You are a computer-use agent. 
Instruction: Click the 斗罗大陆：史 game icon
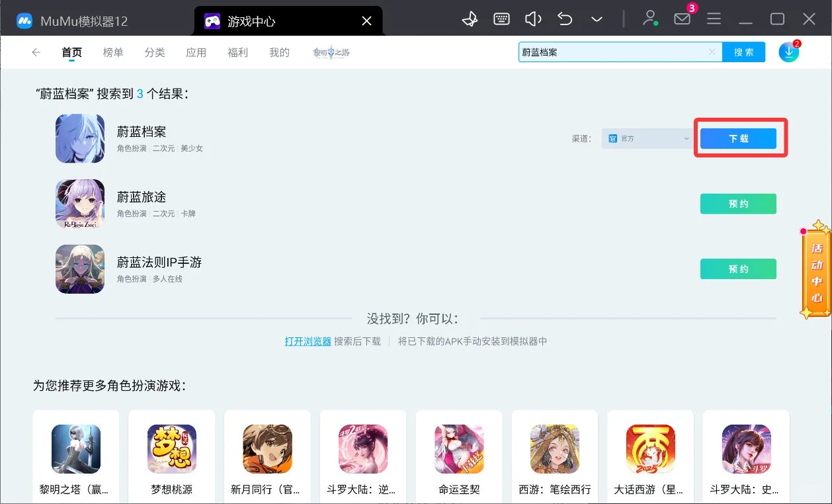tap(747, 449)
